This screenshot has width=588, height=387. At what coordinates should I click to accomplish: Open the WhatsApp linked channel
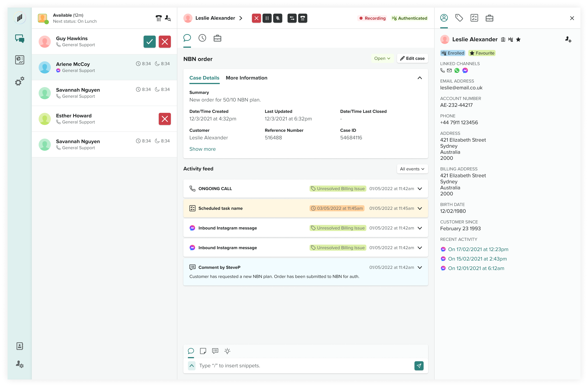click(457, 70)
